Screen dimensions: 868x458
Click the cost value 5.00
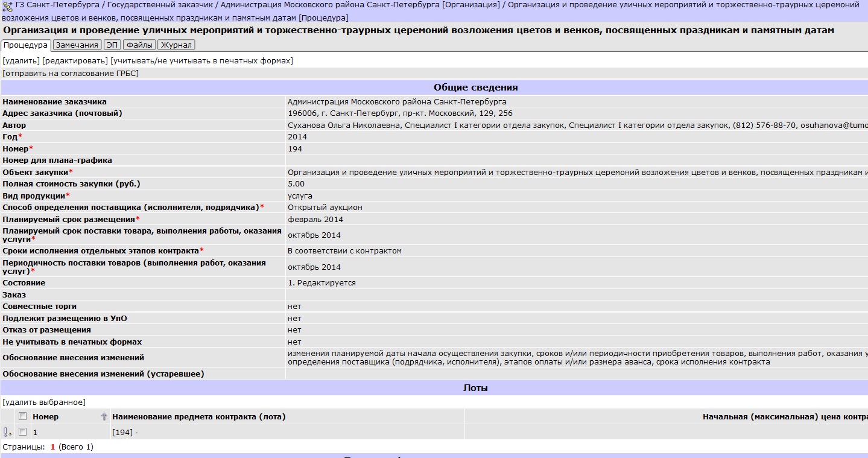296,184
